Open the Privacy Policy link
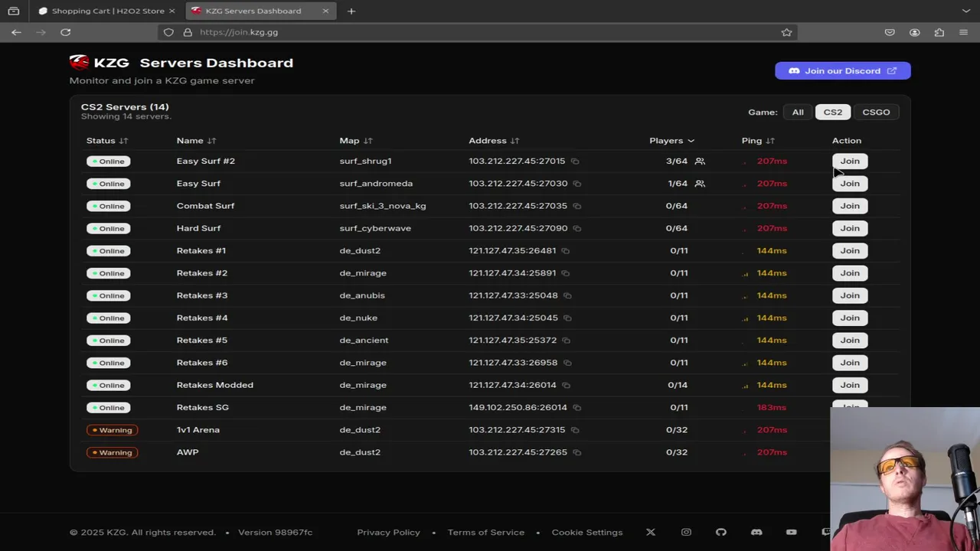Image resolution: width=980 pixels, height=551 pixels. (389, 533)
